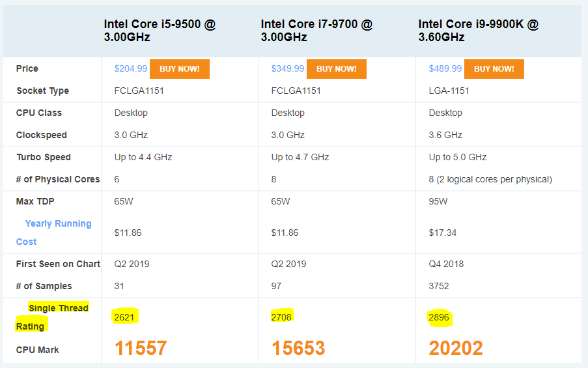Screen dimensions: 588x368
Task: Click BUY NOW for Core i7-9700
Action: [x=337, y=68]
